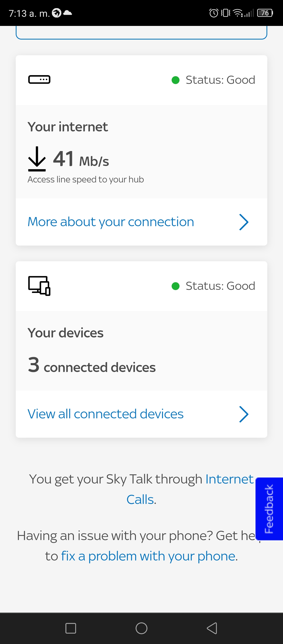
Task: Tap the 3 connected devices count
Action: [x=92, y=365]
